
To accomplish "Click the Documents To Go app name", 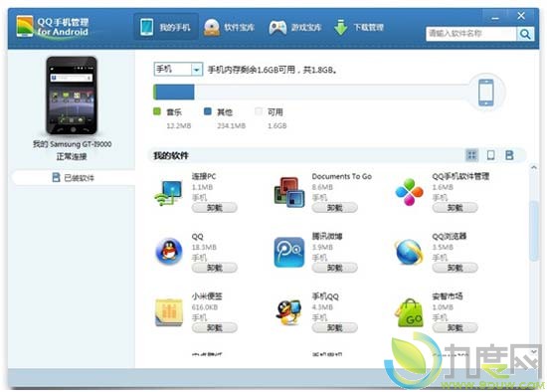I will tap(341, 177).
